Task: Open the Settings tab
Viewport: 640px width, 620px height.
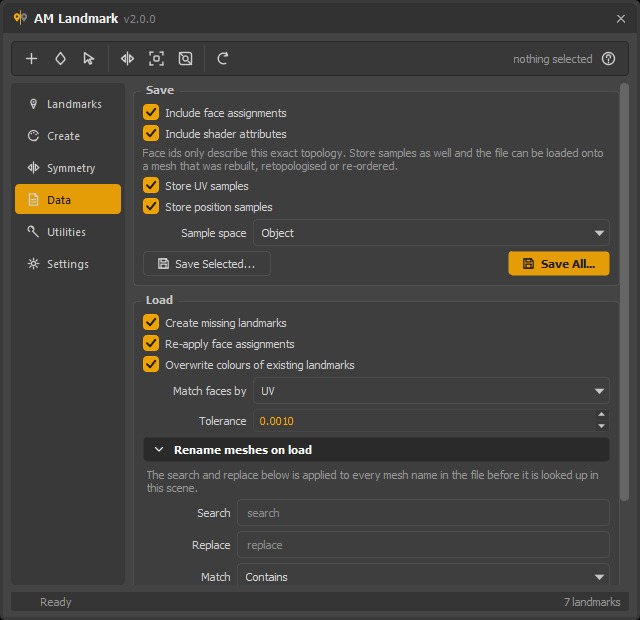Action: (x=68, y=264)
